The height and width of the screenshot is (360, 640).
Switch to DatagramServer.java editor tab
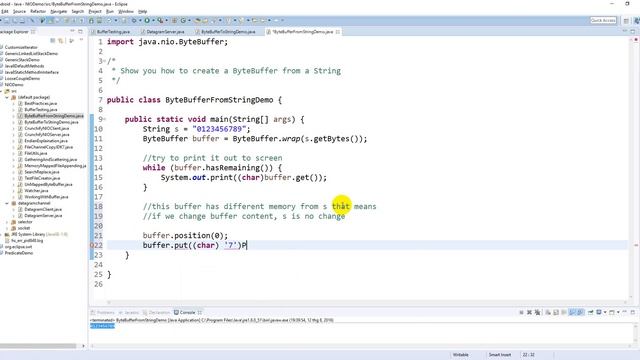coord(165,31)
